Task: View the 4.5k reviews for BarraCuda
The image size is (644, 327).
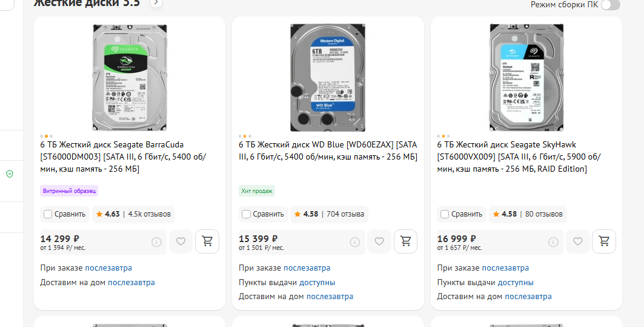Action: tap(150, 214)
